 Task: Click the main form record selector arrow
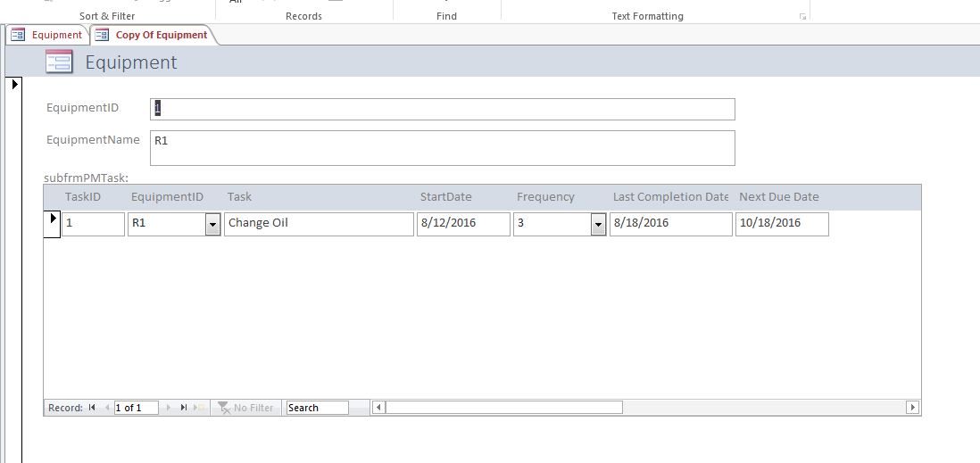coord(15,84)
